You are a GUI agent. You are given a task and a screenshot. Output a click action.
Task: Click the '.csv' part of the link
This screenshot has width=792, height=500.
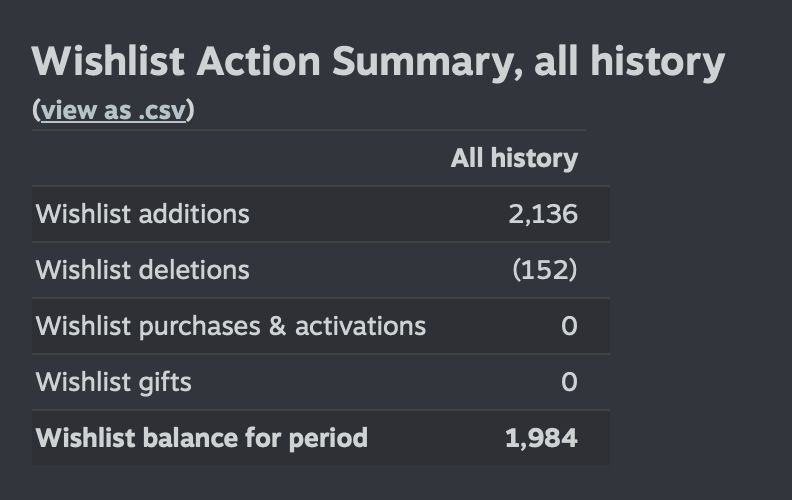pos(162,110)
